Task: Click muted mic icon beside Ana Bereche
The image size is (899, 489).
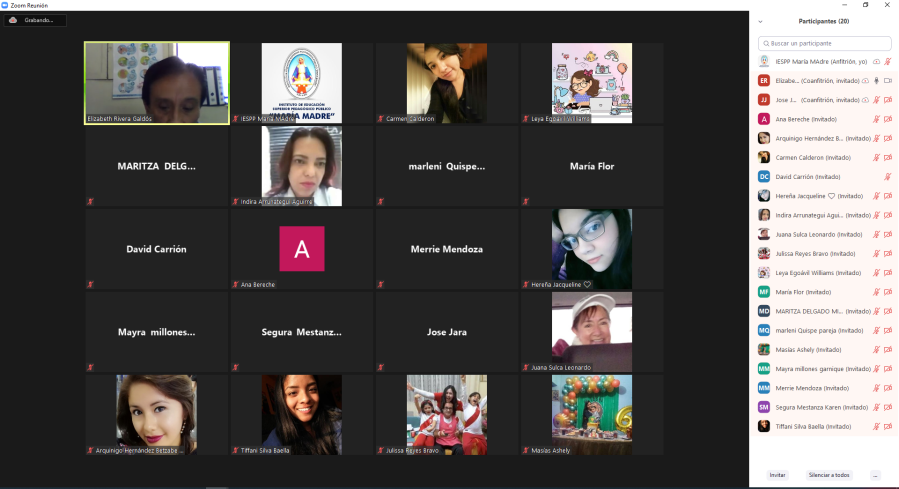Action: pos(876,119)
